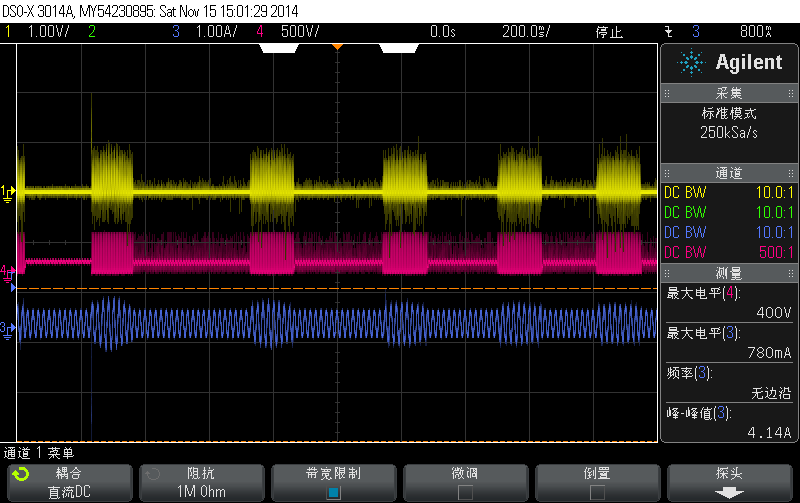Click the 停止 stopped run status
This screenshot has height=503, width=800.
pyautogui.click(x=609, y=32)
